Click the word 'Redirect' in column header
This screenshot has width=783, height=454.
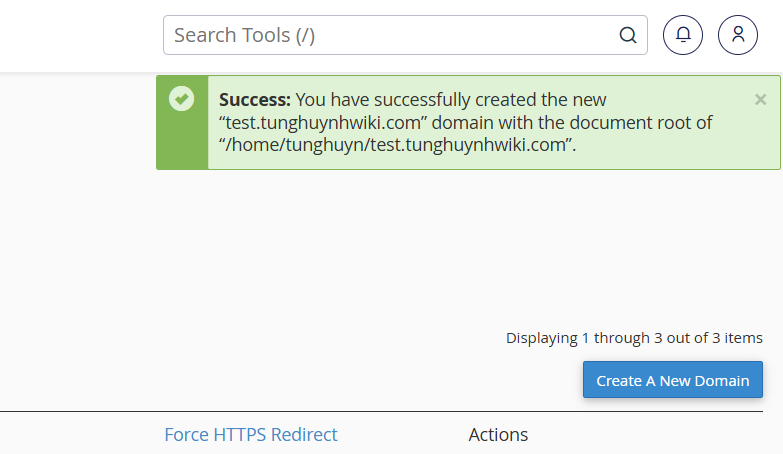(x=304, y=435)
